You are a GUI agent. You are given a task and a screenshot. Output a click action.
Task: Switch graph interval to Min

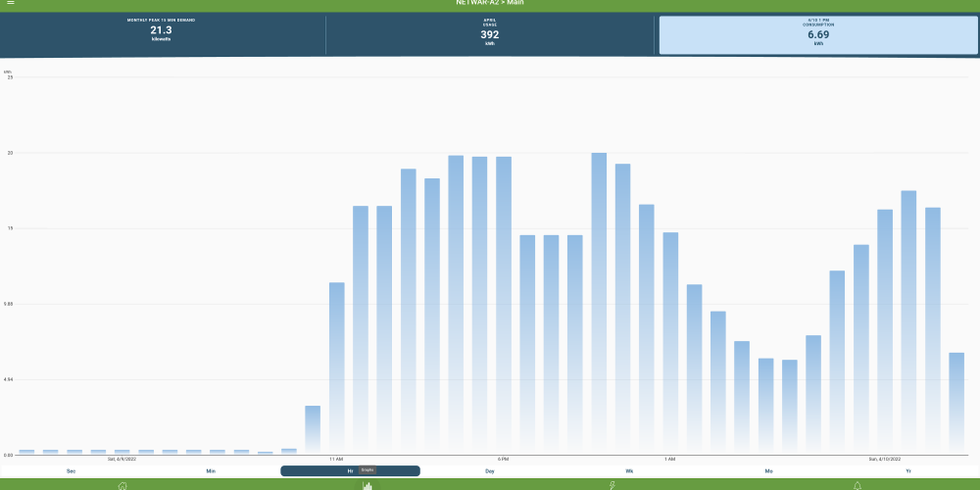coord(211,471)
